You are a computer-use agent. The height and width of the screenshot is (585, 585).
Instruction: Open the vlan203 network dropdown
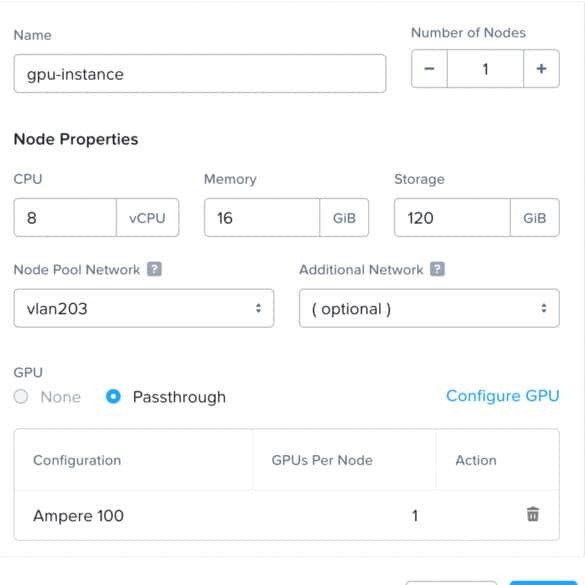pos(144,308)
